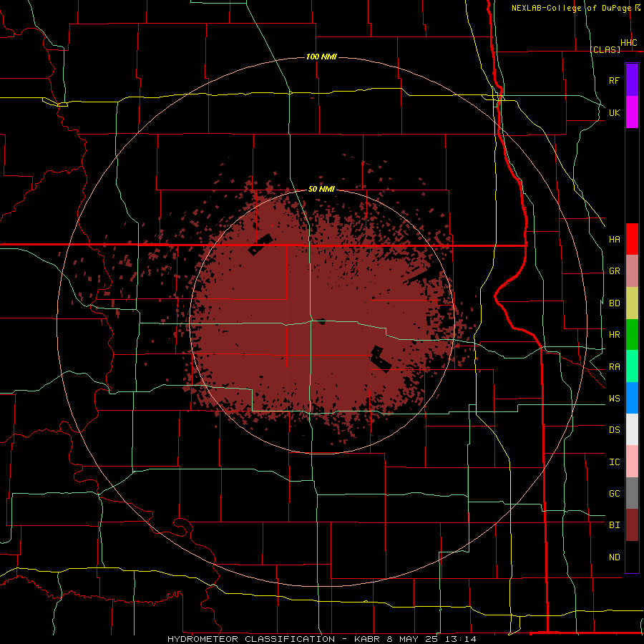Click the WS legend label
The width and height of the screenshot is (644, 644).
614,399
